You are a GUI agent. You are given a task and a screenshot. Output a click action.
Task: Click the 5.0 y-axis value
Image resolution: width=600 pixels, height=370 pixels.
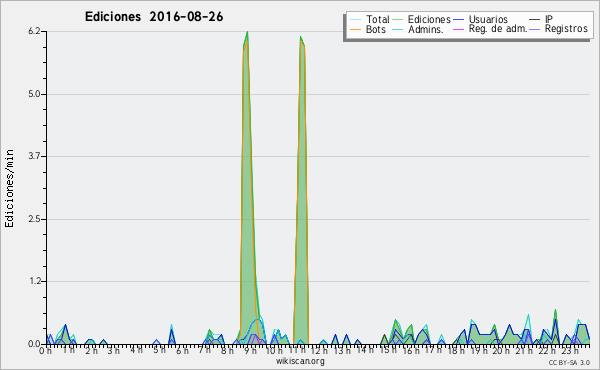[34, 94]
